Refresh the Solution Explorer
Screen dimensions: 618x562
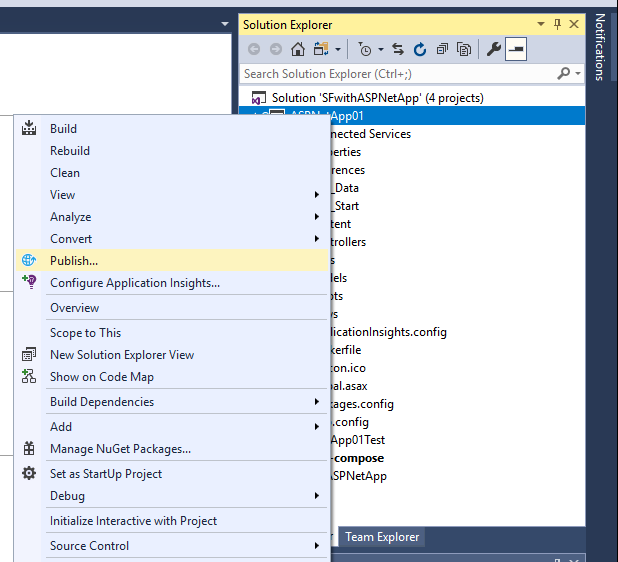tap(420, 49)
